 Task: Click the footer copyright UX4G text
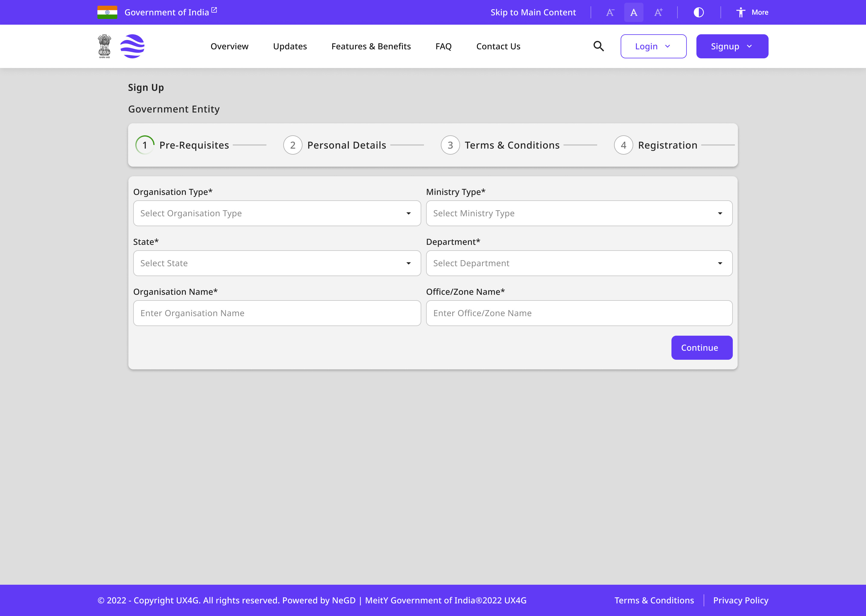click(x=312, y=600)
